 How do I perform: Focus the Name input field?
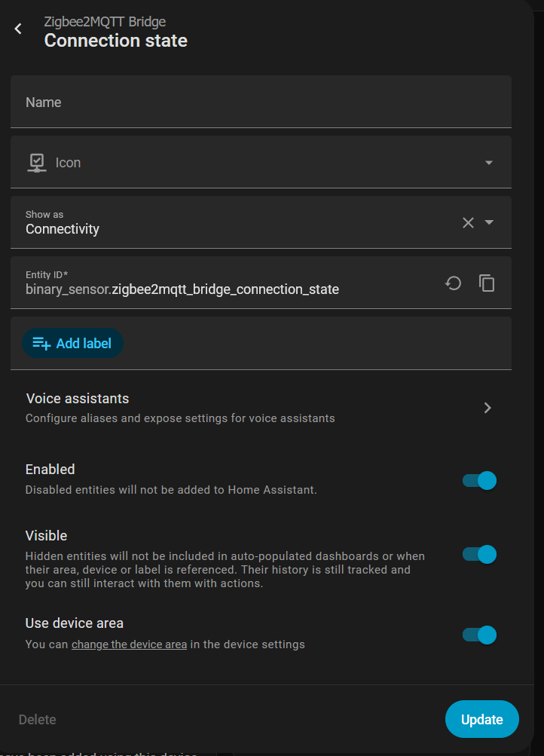tap(261, 103)
